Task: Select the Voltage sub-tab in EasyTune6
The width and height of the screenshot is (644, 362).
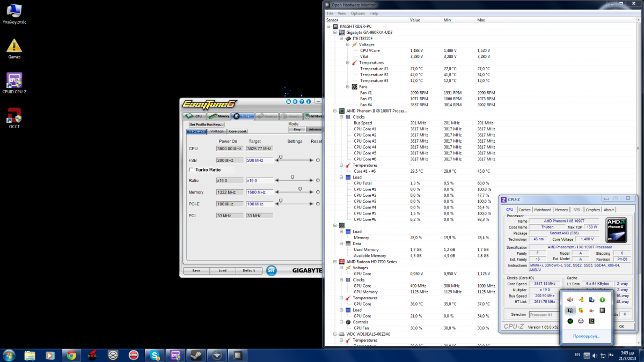Action: coord(217,131)
